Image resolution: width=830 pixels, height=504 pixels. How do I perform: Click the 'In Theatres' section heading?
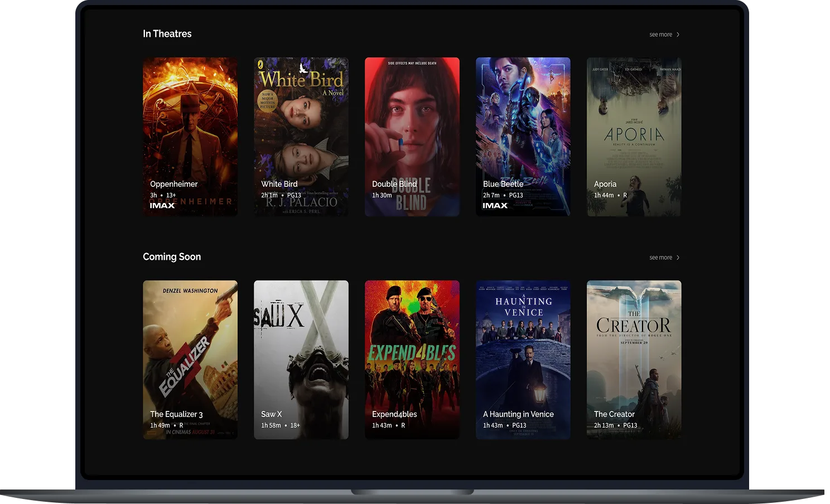[x=167, y=33]
